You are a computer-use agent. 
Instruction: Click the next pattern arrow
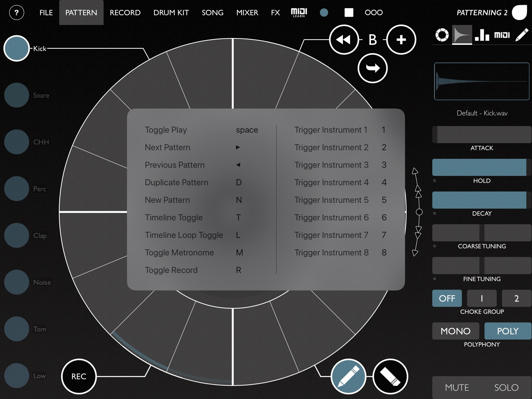[x=372, y=68]
